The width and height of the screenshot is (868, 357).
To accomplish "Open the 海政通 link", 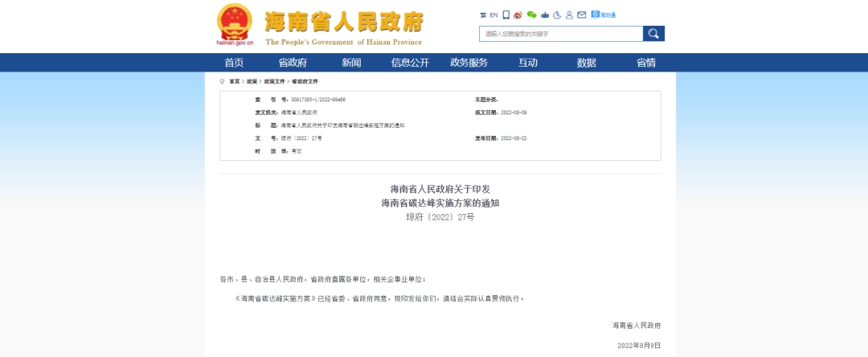I will [604, 14].
